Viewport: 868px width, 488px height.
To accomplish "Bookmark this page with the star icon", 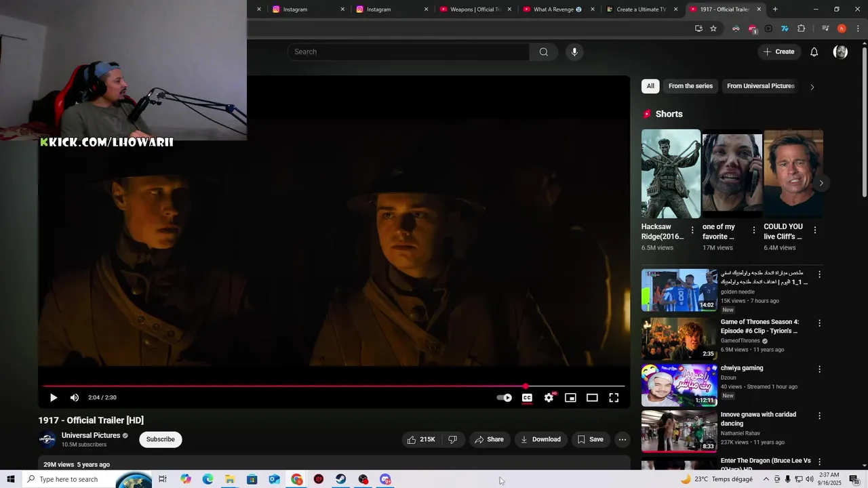I will [713, 28].
